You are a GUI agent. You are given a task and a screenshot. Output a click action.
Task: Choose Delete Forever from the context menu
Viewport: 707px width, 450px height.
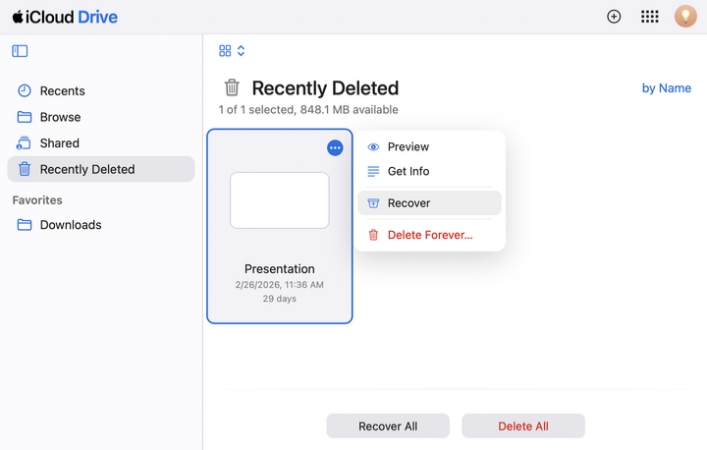click(x=429, y=235)
